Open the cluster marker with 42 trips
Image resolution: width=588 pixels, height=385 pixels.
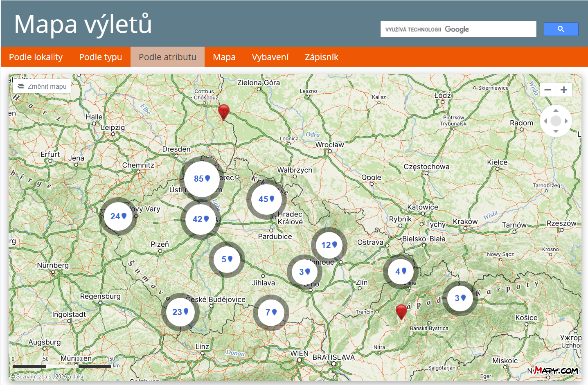click(201, 219)
